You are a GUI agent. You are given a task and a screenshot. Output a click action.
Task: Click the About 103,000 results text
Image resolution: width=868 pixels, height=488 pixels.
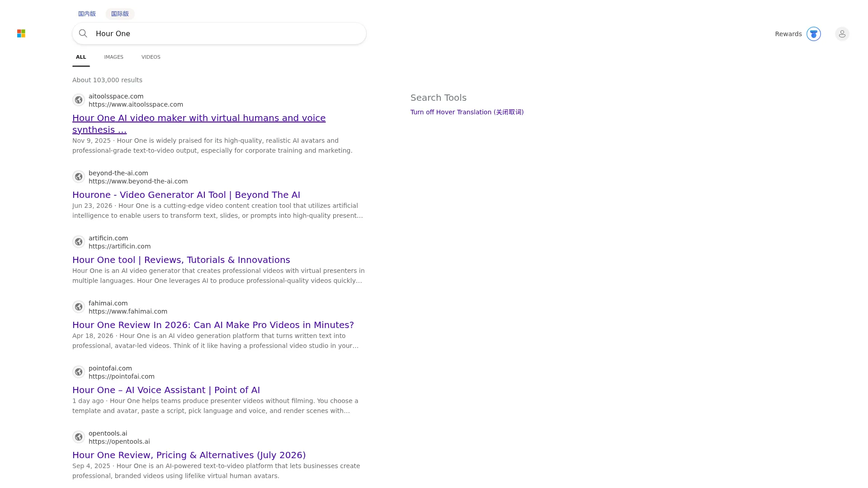point(107,80)
